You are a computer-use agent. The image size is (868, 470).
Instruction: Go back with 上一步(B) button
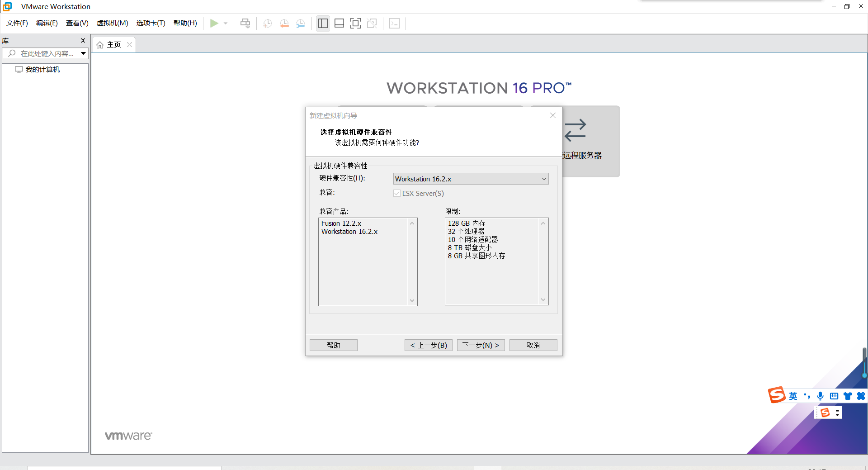pos(429,345)
